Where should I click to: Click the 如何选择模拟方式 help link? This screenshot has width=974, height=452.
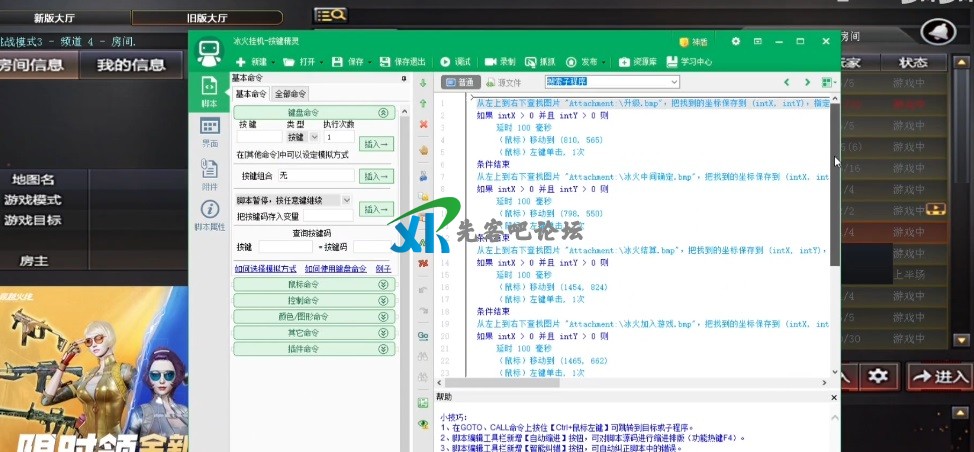[x=264, y=269]
